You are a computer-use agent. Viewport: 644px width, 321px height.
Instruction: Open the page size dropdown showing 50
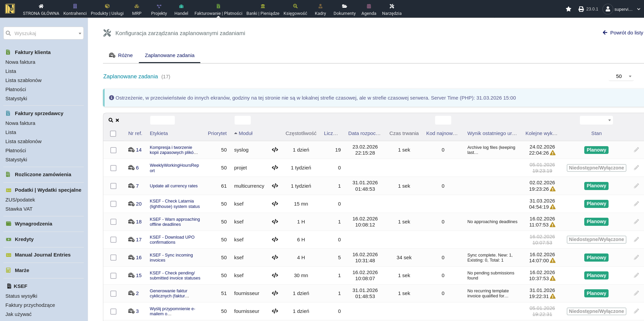point(621,76)
